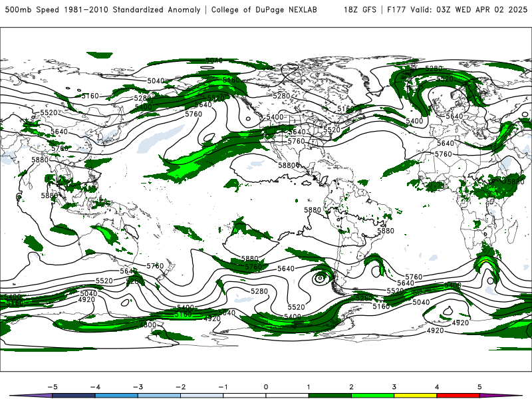Click the '18Z GFS' model run label
This screenshot has width=532, height=399.
click(360, 9)
